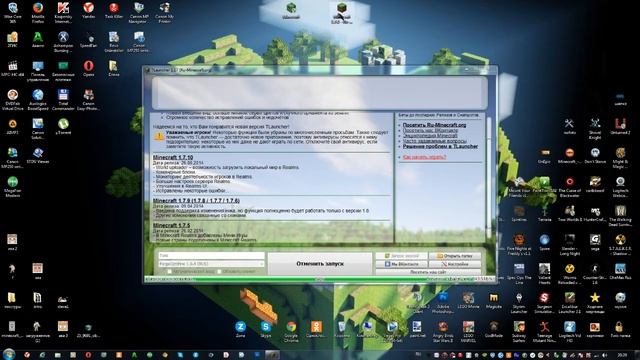Screen dimensions: 640x360
Task: Open the Counter-Strike 1.6 desktop icon
Action: point(595,273)
